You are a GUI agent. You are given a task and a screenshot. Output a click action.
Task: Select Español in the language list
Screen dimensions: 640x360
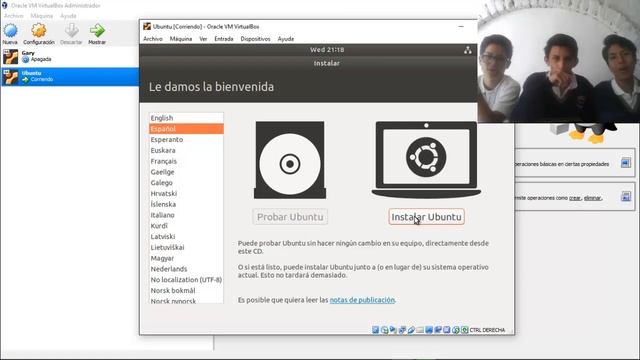tap(186, 129)
